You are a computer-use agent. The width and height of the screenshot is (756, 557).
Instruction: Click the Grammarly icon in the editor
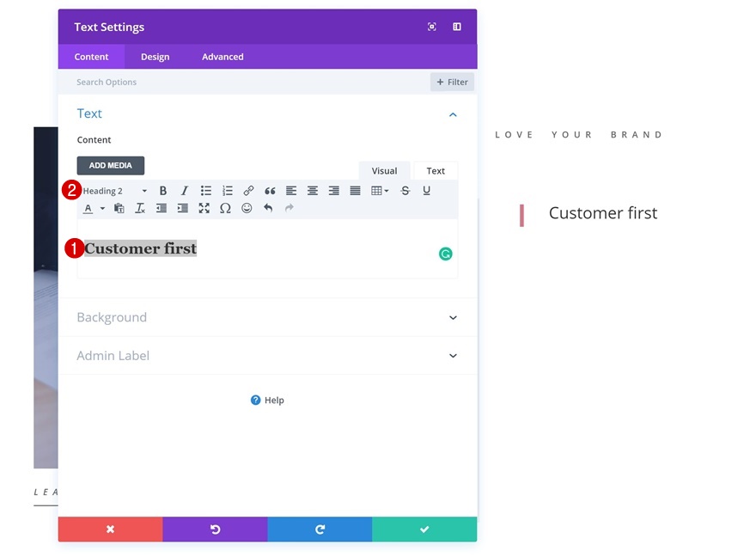[x=446, y=254]
